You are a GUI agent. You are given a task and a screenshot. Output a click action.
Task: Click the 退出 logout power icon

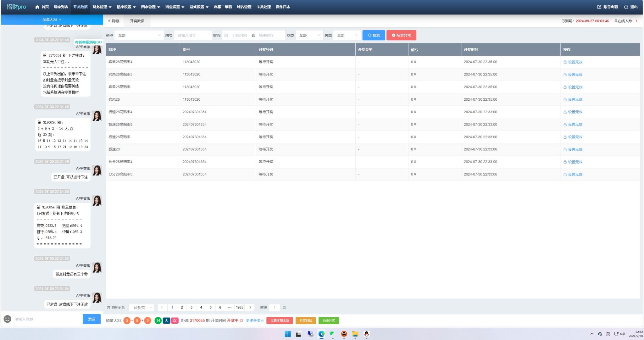pyautogui.click(x=626, y=7)
